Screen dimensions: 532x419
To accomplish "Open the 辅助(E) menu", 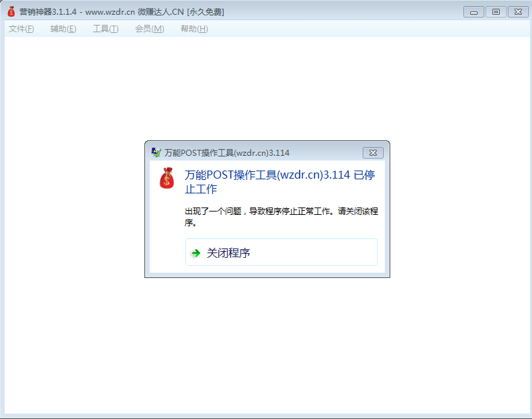I will (x=63, y=29).
